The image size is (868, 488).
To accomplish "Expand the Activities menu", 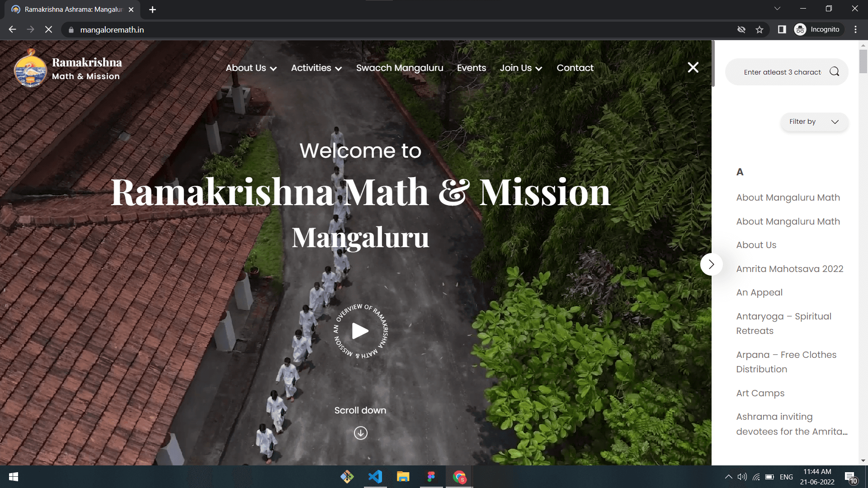I will click(x=316, y=68).
